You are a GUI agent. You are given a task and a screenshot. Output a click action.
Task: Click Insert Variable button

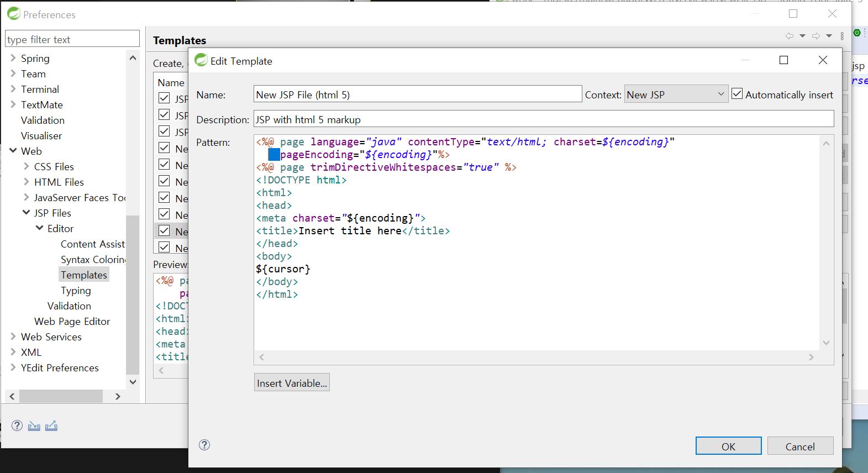coord(292,382)
